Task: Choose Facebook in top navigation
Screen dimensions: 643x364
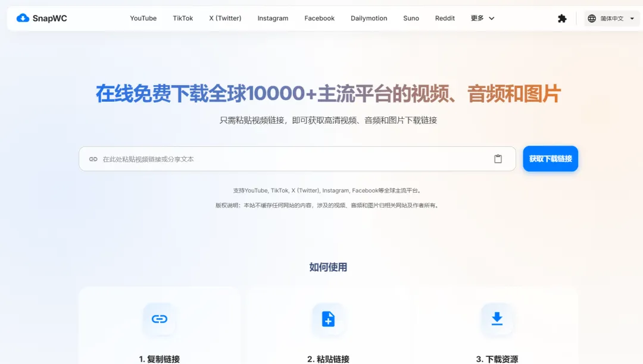Action: point(320,18)
